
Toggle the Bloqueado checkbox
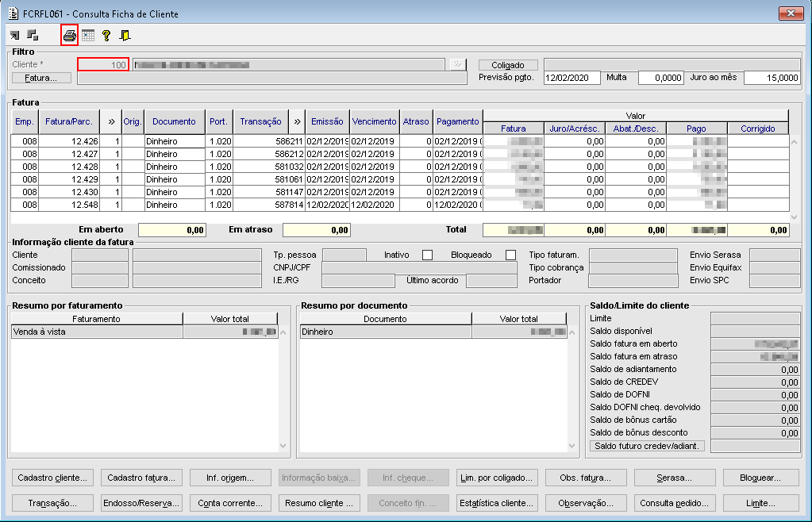510,255
